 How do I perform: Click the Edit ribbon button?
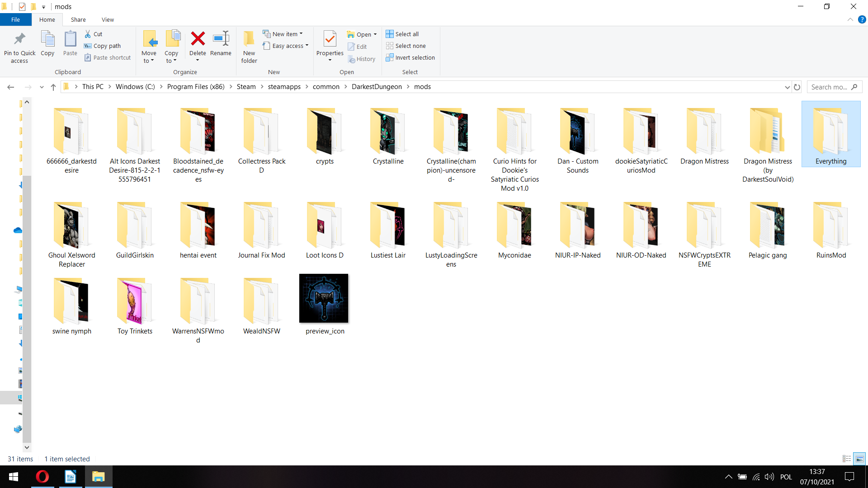click(x=357, y=47)
